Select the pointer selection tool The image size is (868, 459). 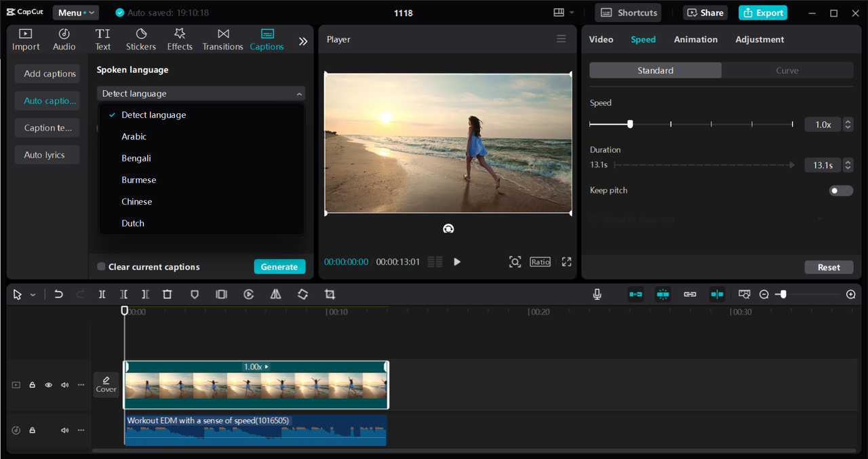[x=18, y=294]
